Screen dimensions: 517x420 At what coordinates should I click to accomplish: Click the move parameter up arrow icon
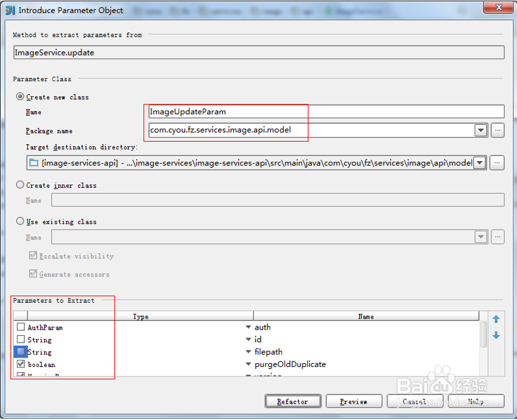point(496,319)
